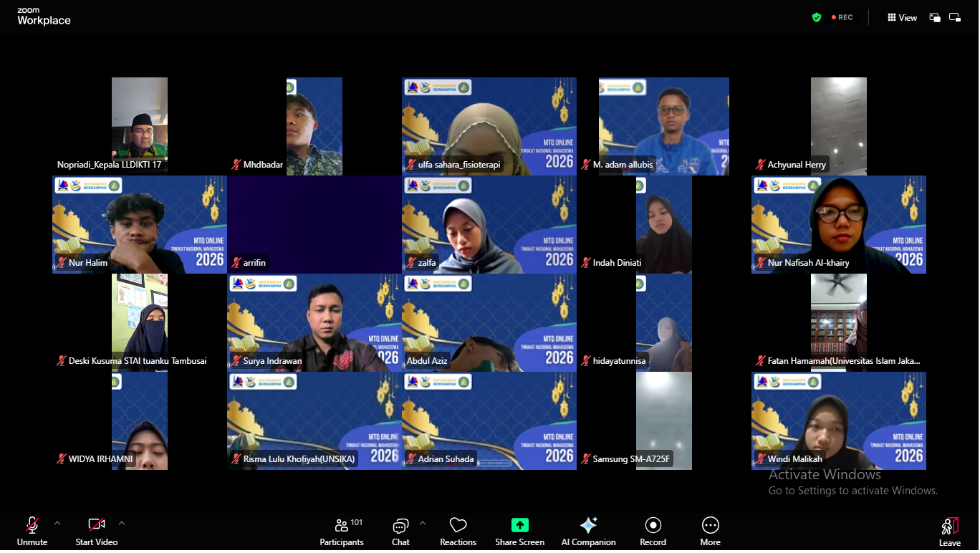The height and width of the screenshot is (553, 980).
Task: Open the Chat panel
Action: click(x=400, y=532)
